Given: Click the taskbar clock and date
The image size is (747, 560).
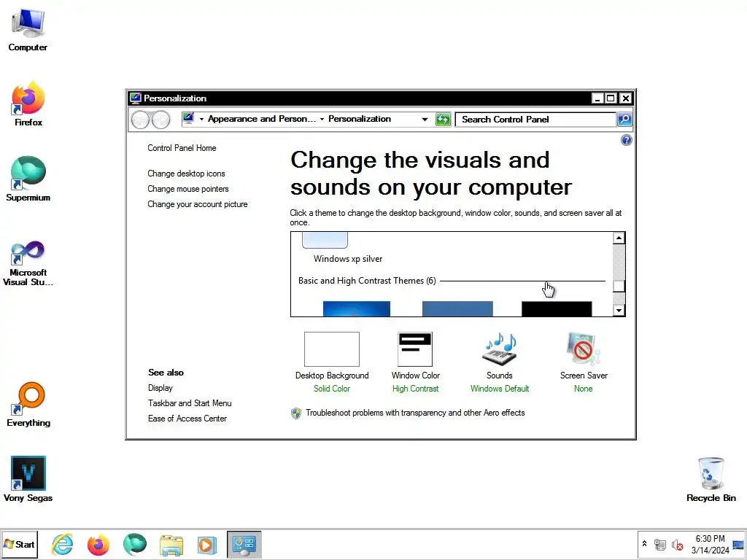Looking at the screenshot, I should (710, 544).
